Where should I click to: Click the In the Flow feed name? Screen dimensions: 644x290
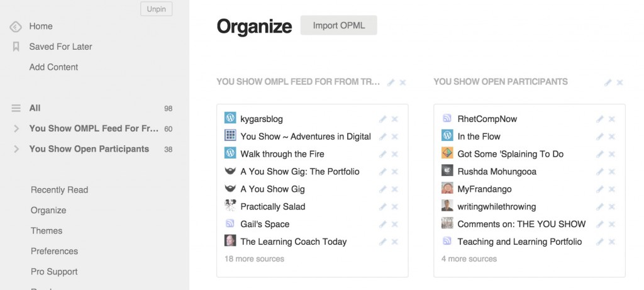point(479,137)
